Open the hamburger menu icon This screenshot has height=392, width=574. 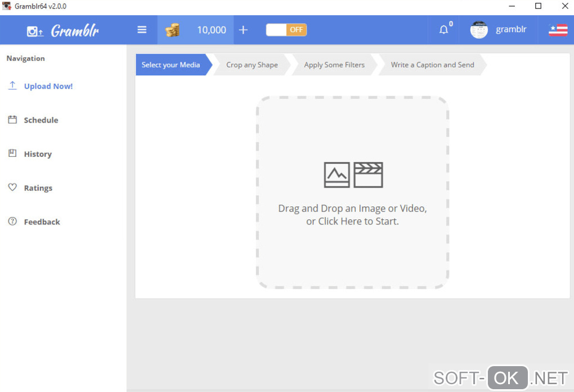(142, 30)
